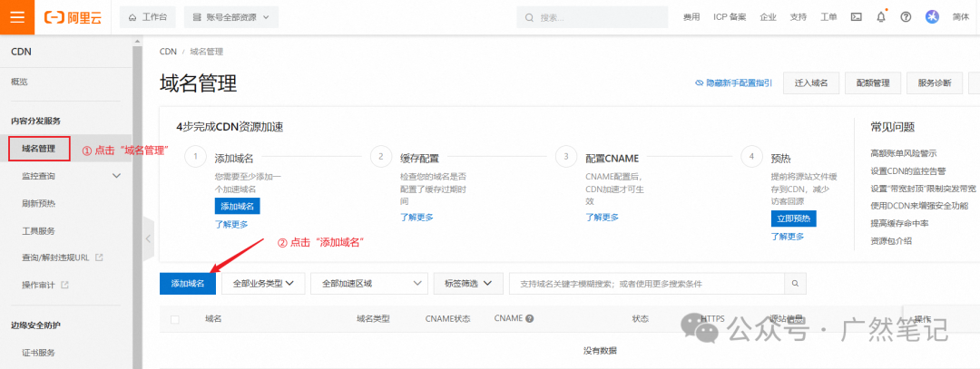
Task: Open the orange hamburger menu
Action: point(17,17)
